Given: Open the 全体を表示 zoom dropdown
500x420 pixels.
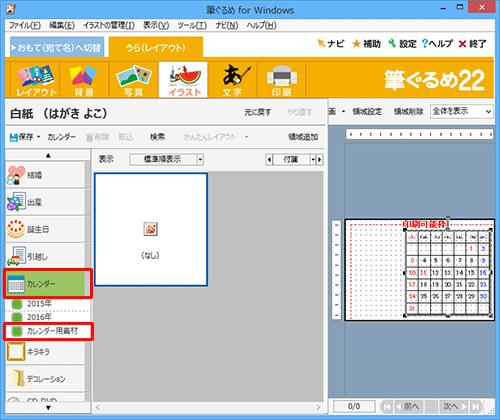Looking at the screenshot, I should [x=462, y=111].
